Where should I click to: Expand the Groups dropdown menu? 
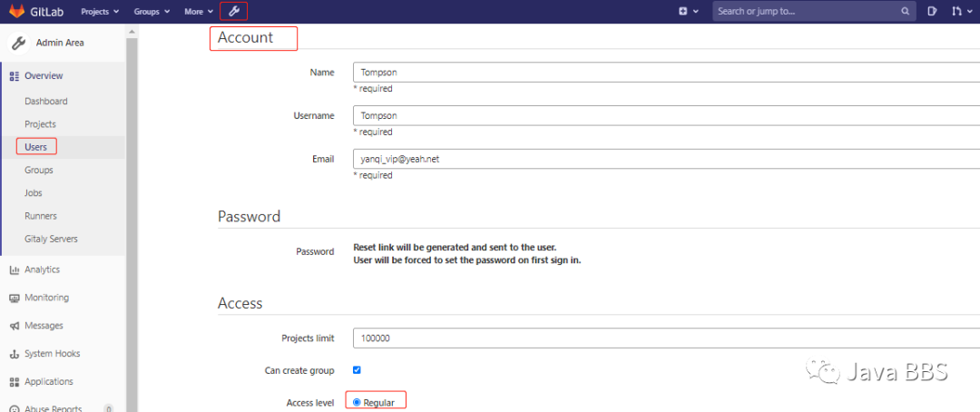pyautogui.click(x=152, y=12)
